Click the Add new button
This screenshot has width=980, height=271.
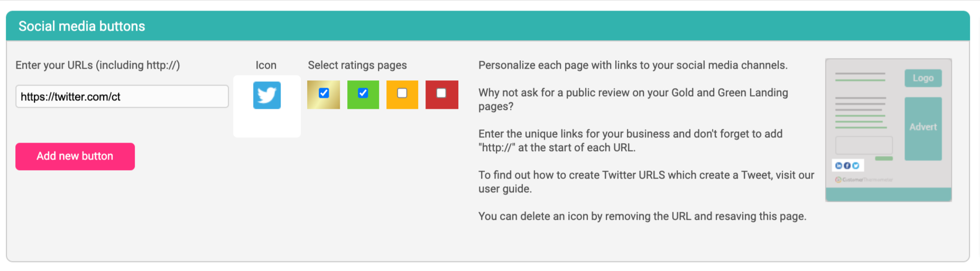75,156
